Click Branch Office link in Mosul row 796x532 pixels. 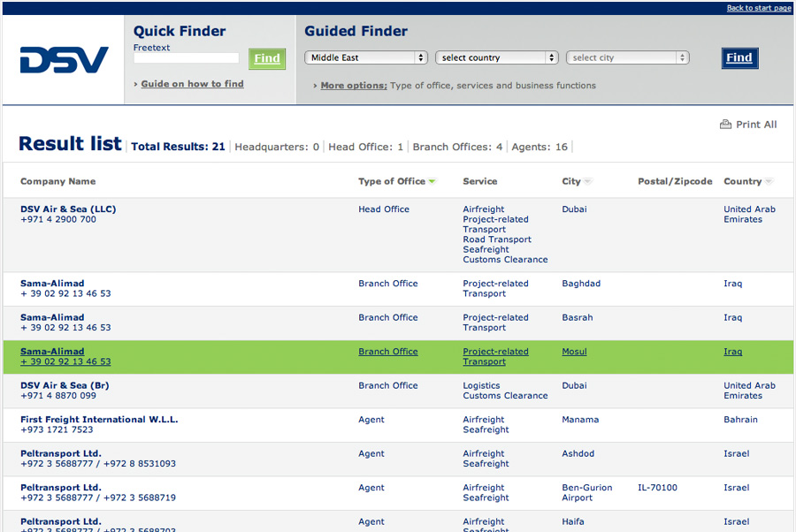pos(388,352)
